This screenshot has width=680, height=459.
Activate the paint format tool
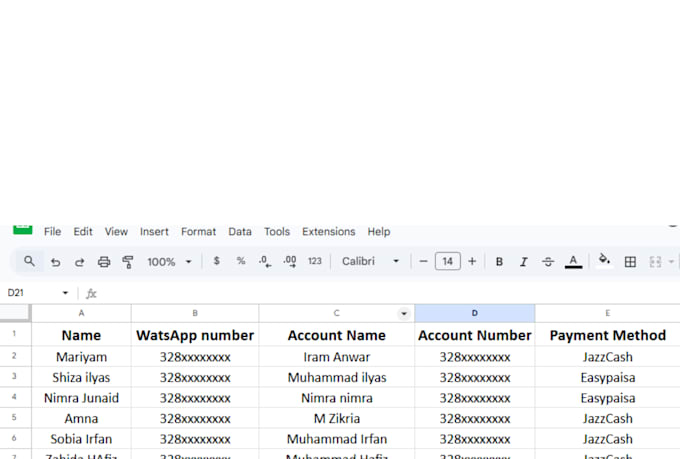(128, 262)
